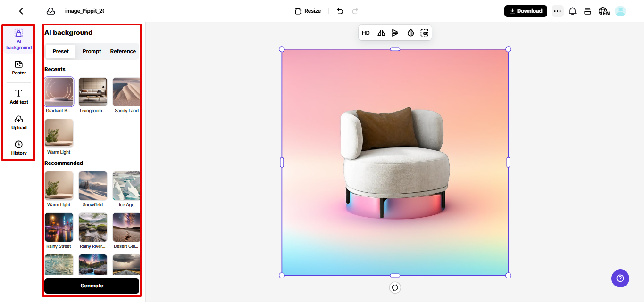Undo the last action
This screenshot has height=302, width=644.
coord(339,10)
